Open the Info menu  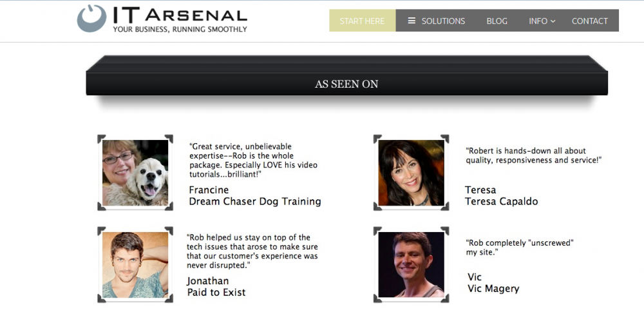[538, 21]
